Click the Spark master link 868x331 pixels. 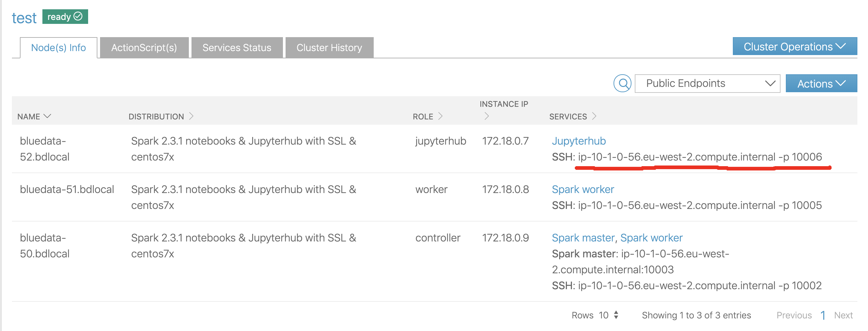[583, 238]
